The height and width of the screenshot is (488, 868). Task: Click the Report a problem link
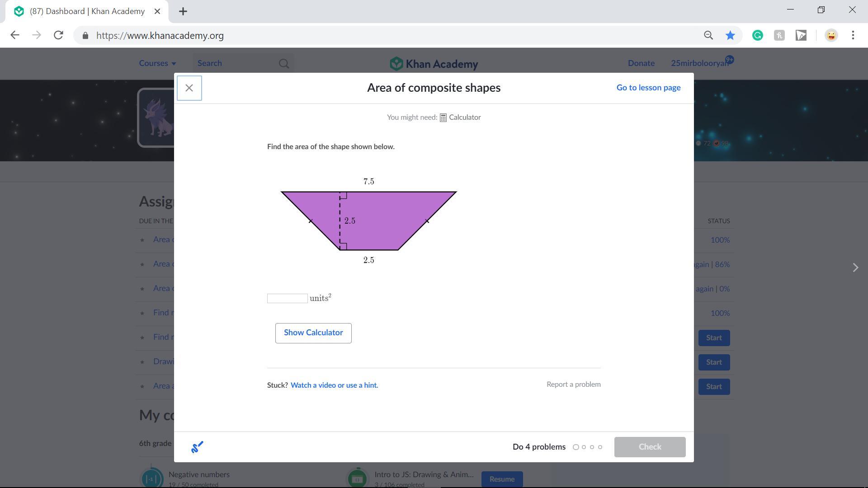point(573,384)
